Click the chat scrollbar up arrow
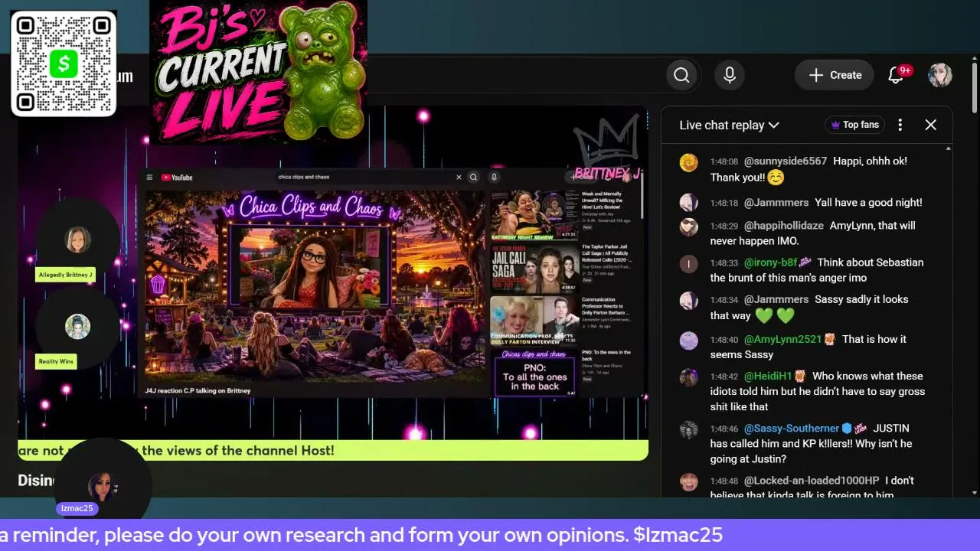980x551 pixels. (x=949, y=148)
